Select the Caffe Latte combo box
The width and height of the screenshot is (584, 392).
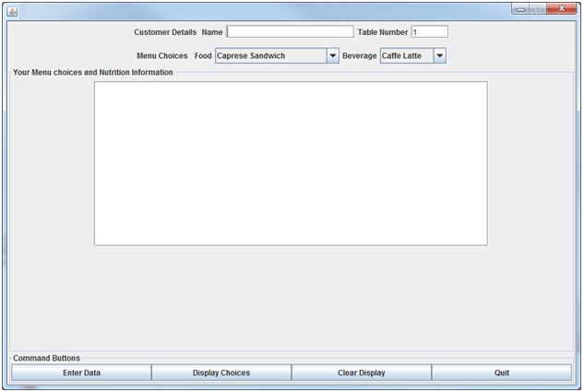click(x=413, y=56)
